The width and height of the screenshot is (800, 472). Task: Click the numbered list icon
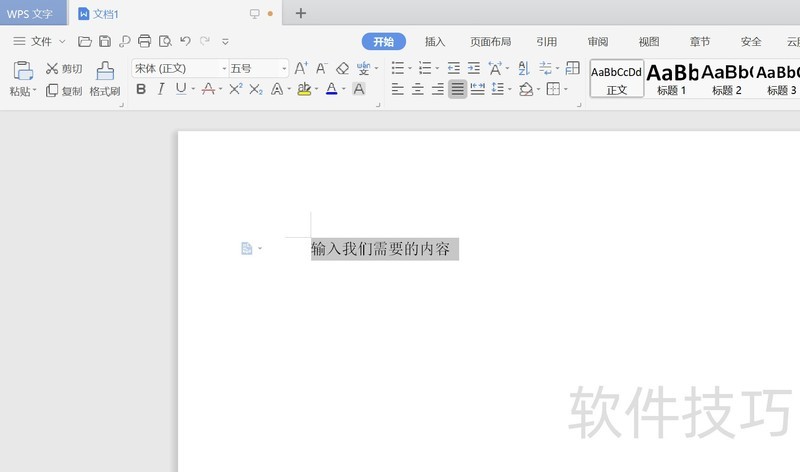point(425,68)
